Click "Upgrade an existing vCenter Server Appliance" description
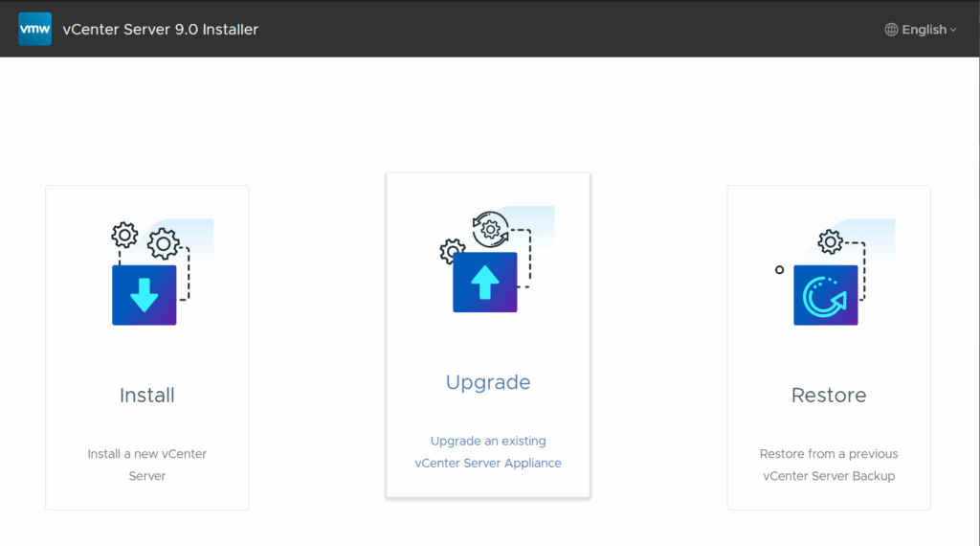This screenshot has width=980, height=546. tap(488, 451)
